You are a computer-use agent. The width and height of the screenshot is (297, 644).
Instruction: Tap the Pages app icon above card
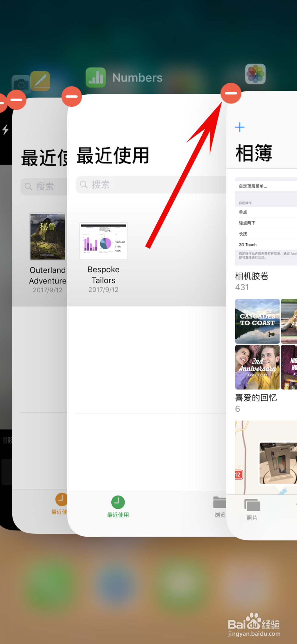pos(40,81)
